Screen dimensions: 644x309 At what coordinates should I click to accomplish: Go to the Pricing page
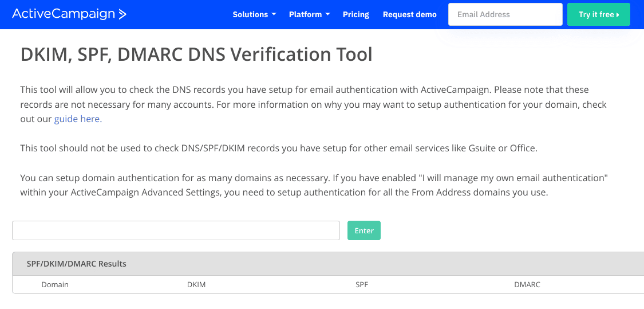[356, 14]
